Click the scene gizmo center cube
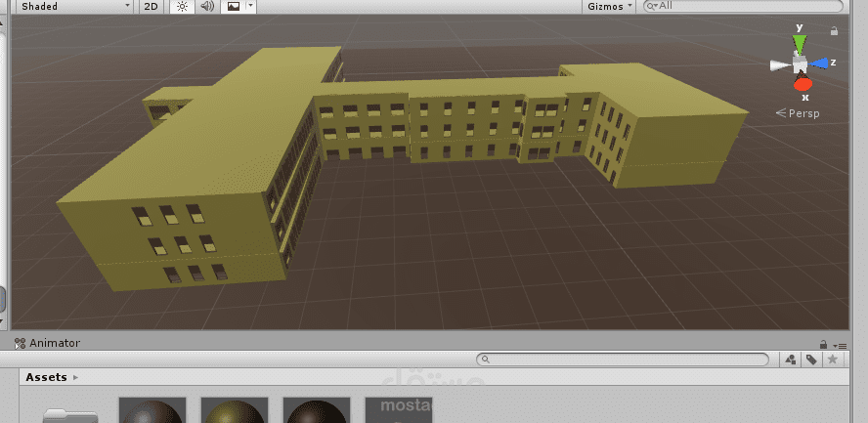 click(800, 64)
